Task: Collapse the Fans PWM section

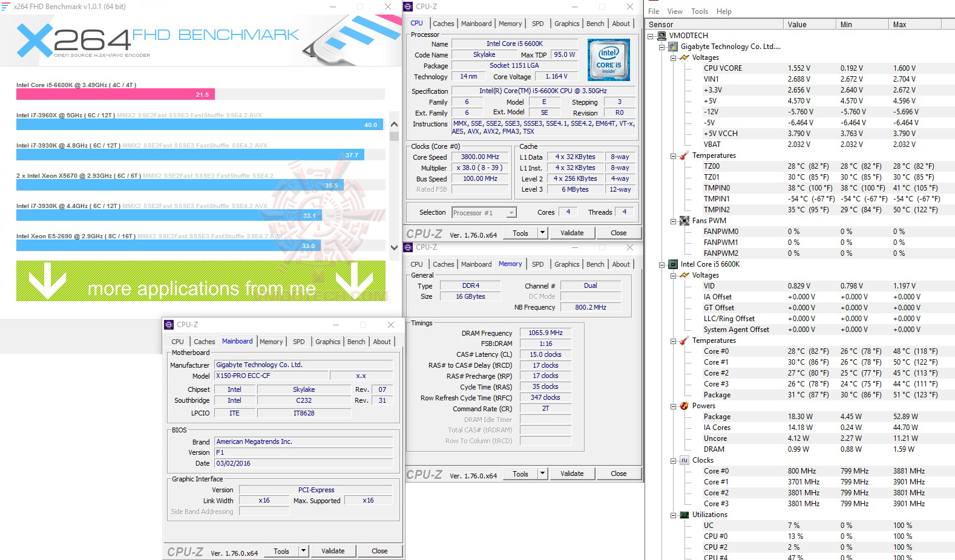Action: pyautogui.click(x=673, y=221)
